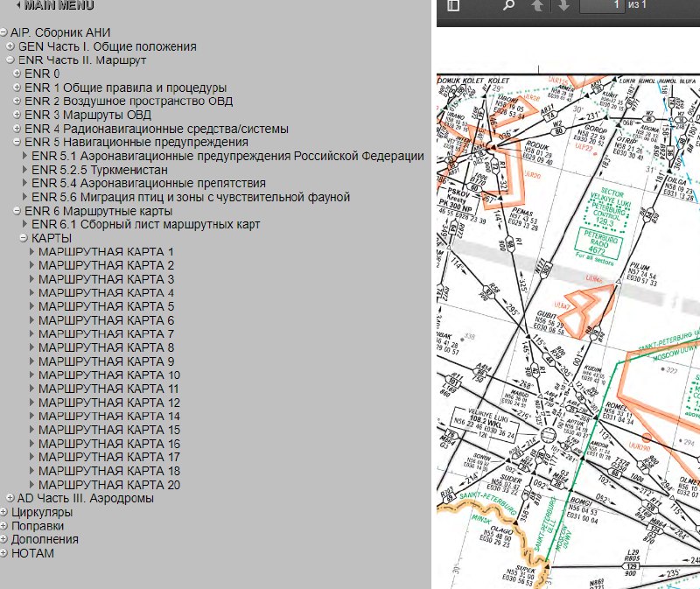Open the PDF search magnifier
The image size is (700, 589).
click(508, 5)
